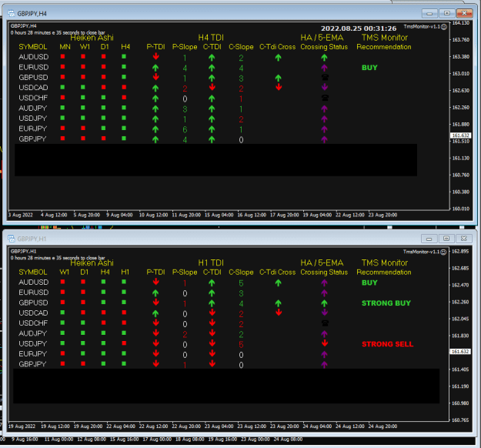Screen dimensions: 481x448
Task: Click the 163.760 price scale label in H4 window
Action: pyautogui.click(x=461, y=39)
